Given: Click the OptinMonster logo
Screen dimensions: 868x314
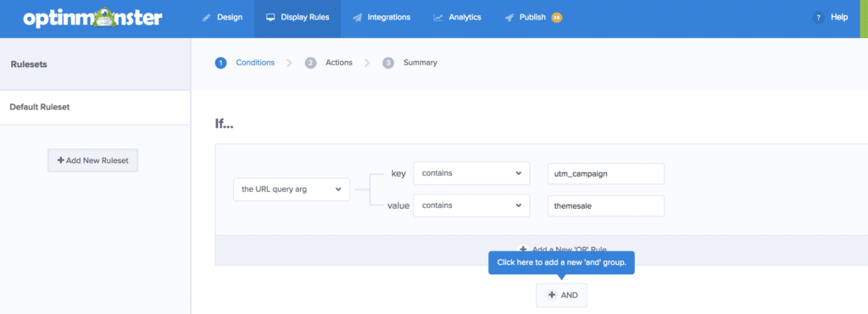Looking at the screenshot, I should click(x=93, y=18).
